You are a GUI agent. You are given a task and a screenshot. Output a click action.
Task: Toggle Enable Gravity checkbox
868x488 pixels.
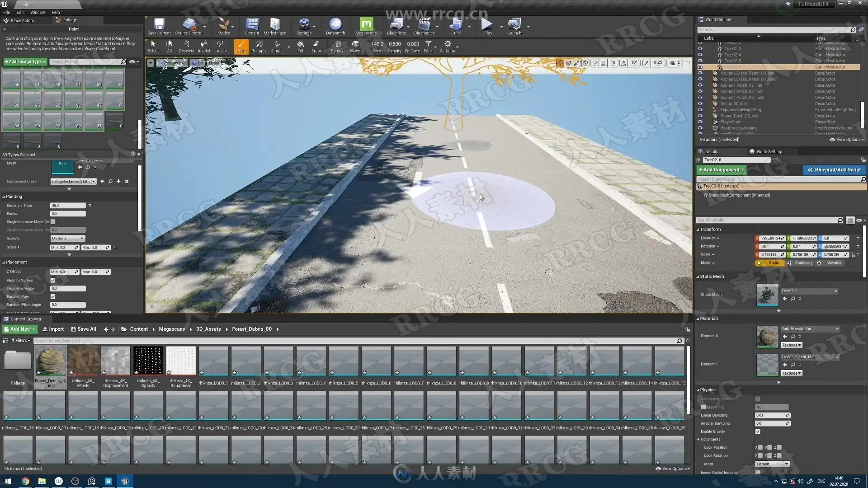[758, 432]
